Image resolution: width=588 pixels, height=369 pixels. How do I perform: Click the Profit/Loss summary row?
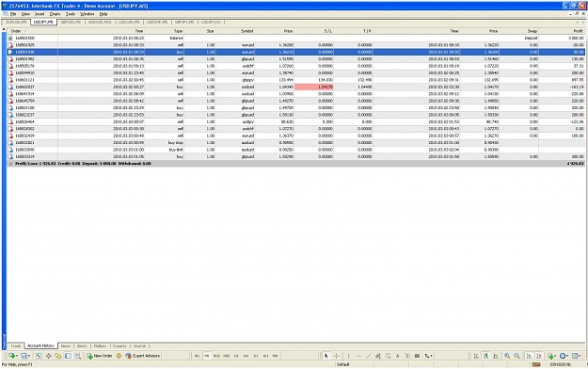(295, 164)
